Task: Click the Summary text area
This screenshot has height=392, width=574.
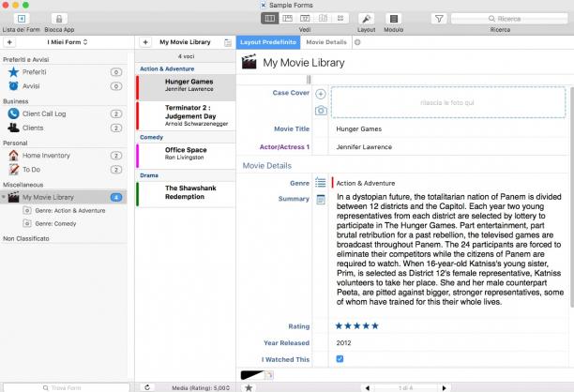Action: (x=449, y=249)
